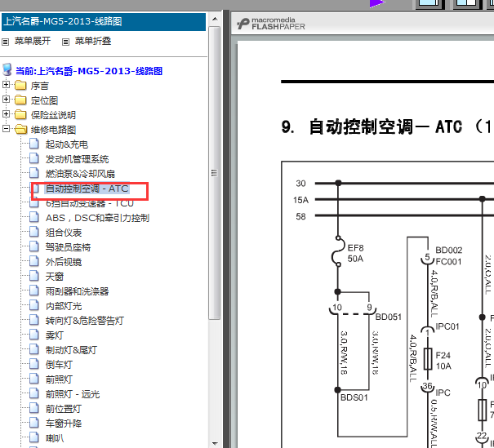Click the page icon beside 转向灯&危险警告灯
The width and height of the screenshot is (494, 448).
pyautogui.click(x=34, y=320)
